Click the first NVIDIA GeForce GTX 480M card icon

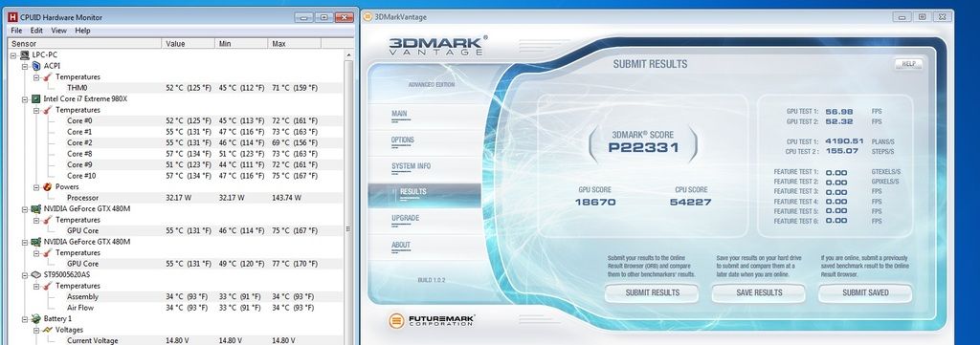[x=35, y=209]
